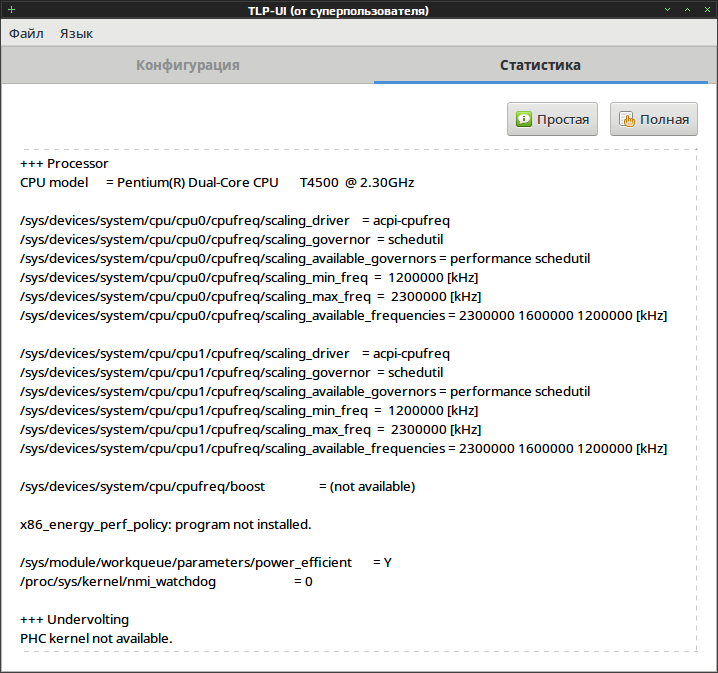The image size is (718, 673).
Task: Click cpu1 scaling_min_freq 1200000 line
Action: [249, 411]
